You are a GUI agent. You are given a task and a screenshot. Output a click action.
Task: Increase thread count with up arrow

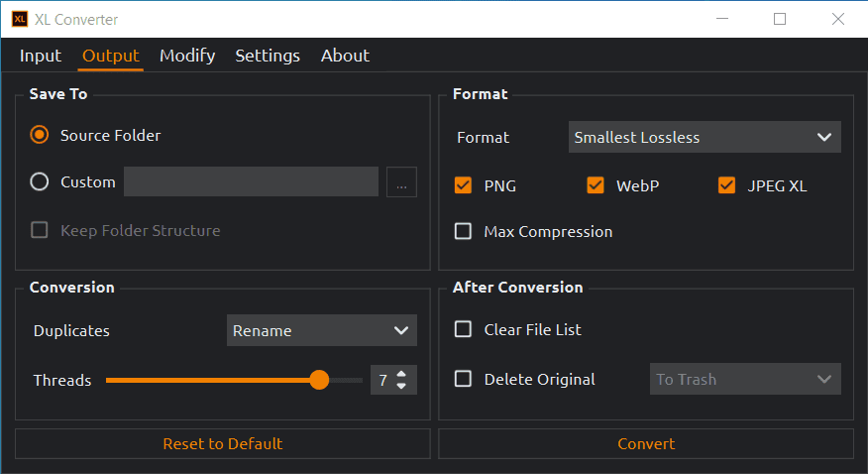click(x=401, y=374)
